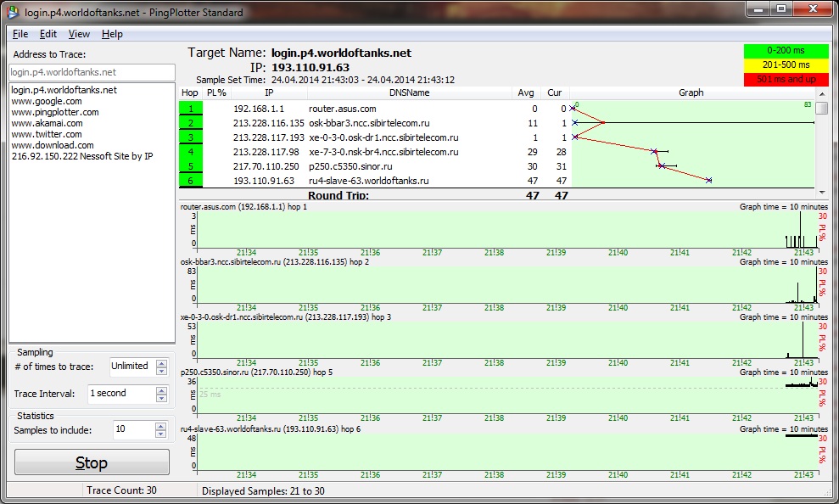Click the PingPlotter app icon in title bar
This screenshot has height=504, width=839.
pyautogui.click(x=13, y=12)
